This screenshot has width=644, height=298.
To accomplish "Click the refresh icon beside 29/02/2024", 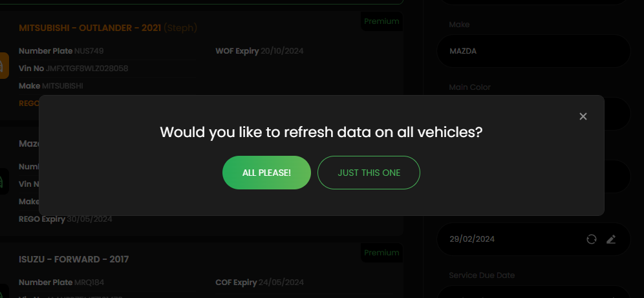I will point(592,239).
